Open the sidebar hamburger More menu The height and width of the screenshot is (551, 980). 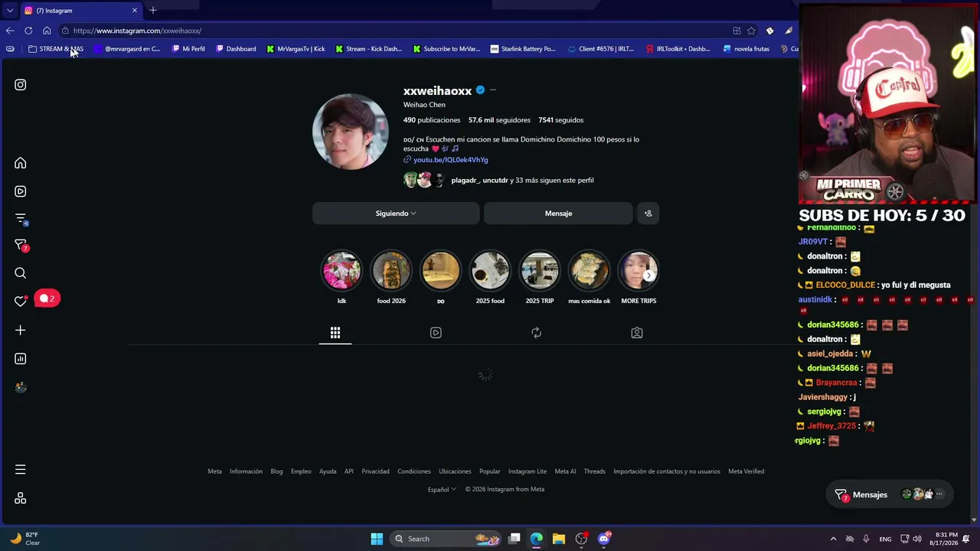point(21,469)
